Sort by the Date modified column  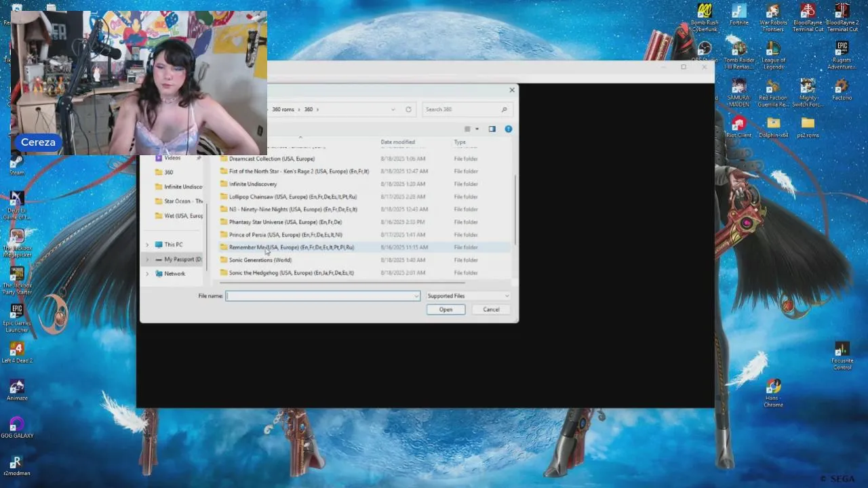397,142
